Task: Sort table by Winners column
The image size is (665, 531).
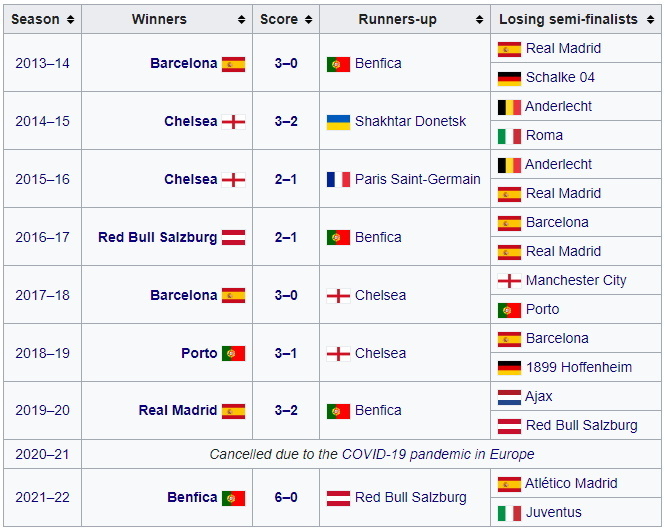Action: coord(241,20)
